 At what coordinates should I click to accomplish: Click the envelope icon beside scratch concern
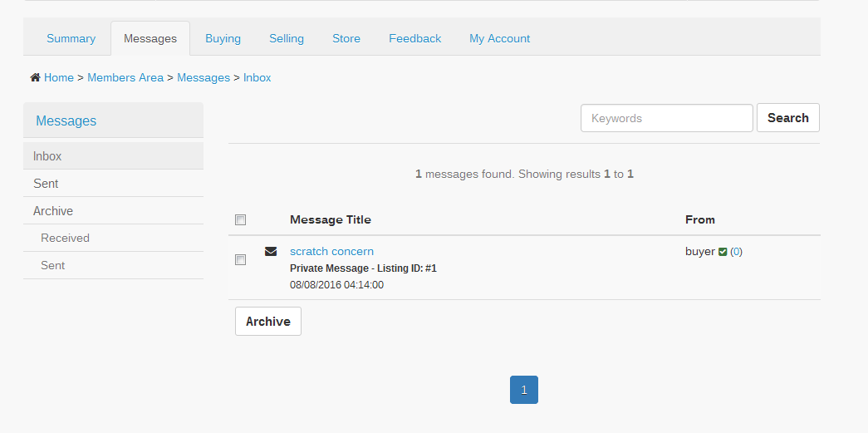(271, 251)
